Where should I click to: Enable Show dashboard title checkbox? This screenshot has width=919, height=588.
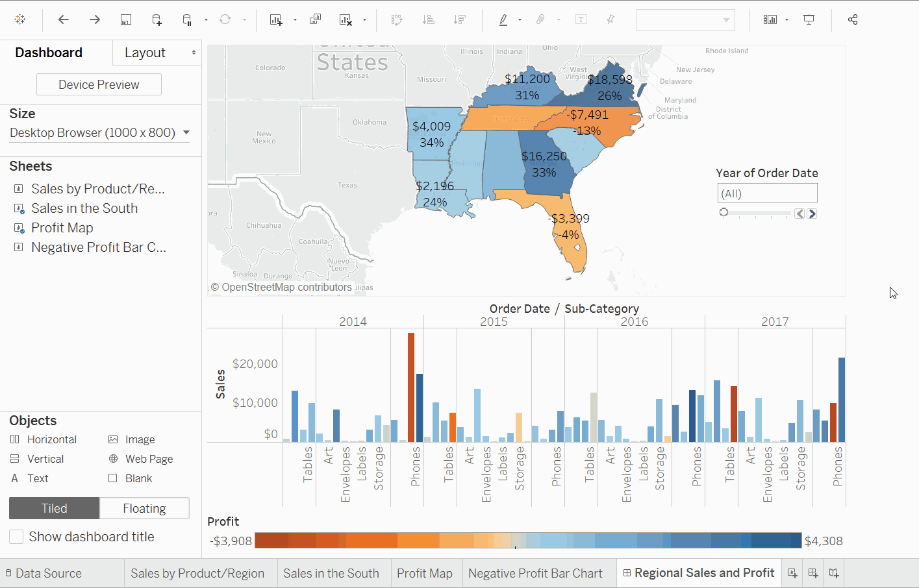click(17, 537)
